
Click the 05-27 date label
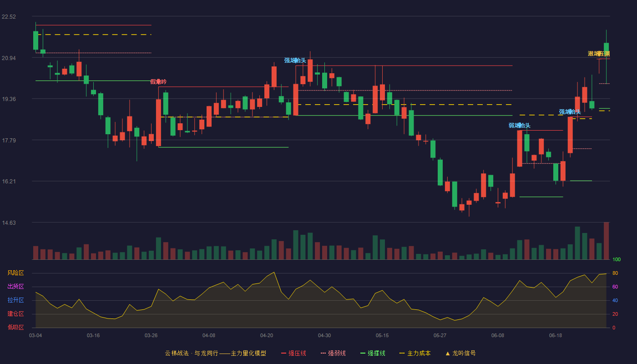[440, 335]
